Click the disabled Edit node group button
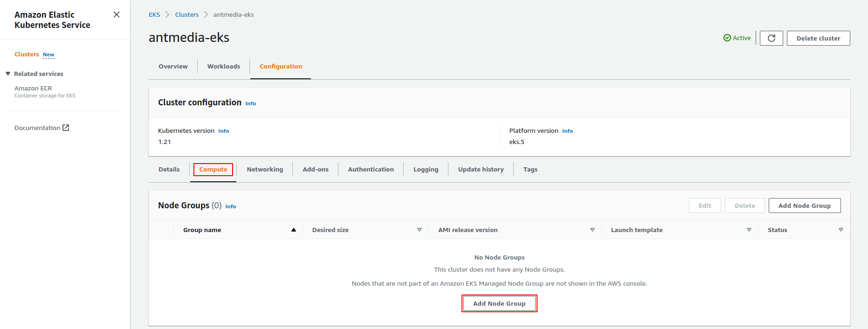The width and height of the screenshot is (868, 329). point(705,206)
